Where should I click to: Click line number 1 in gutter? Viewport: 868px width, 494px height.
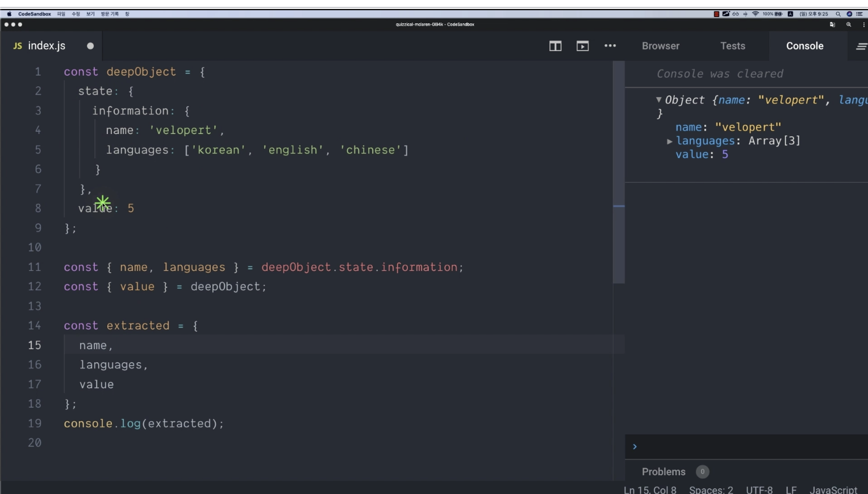(x=38, y=72)
